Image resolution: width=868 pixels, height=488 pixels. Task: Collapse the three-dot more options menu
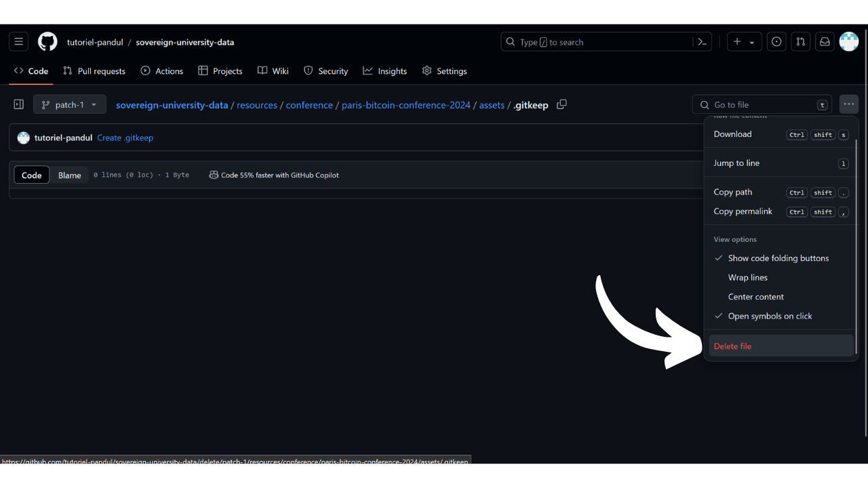tap(849, 104)
